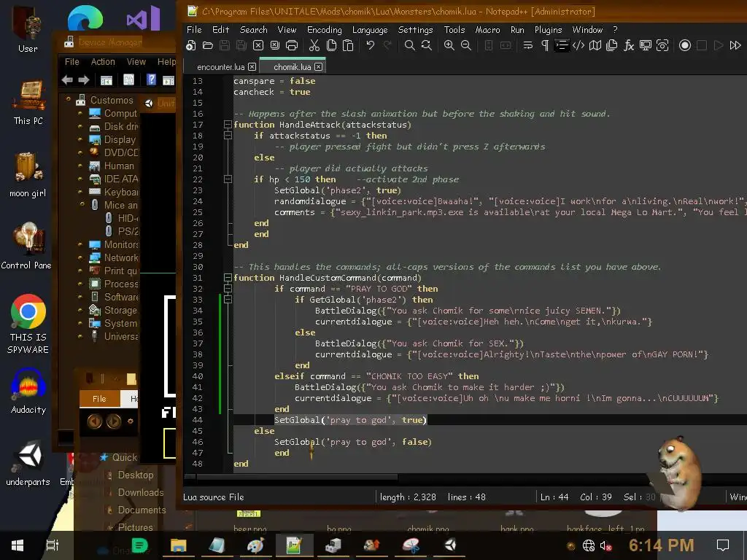Close the chomik.lua tab with its X
The height and width of the screenshot is (560, 747).
(x=318, y=66)
